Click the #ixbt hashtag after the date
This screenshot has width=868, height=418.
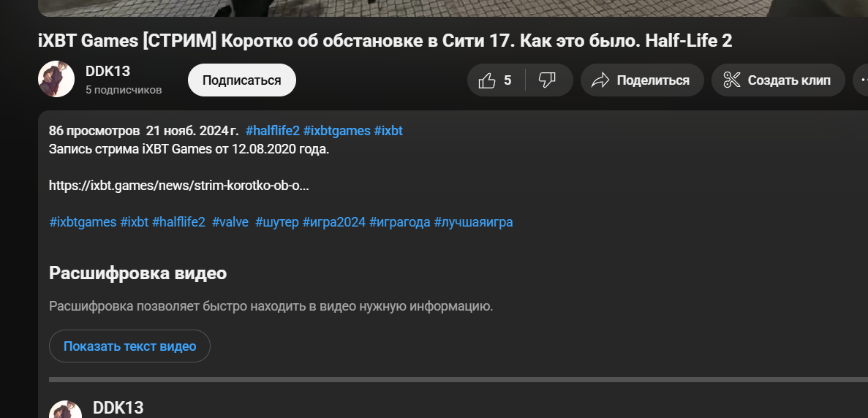click(x=388, y=132)
